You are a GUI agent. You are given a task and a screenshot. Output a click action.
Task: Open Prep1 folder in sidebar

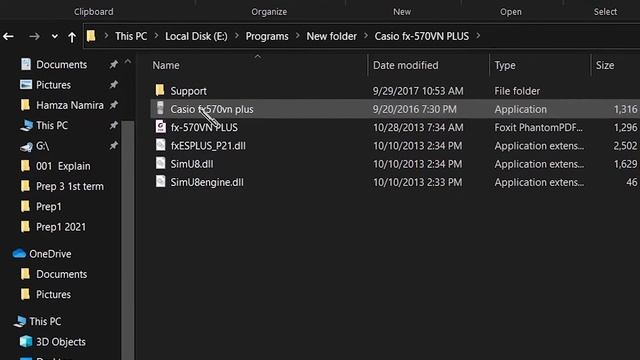49,207
